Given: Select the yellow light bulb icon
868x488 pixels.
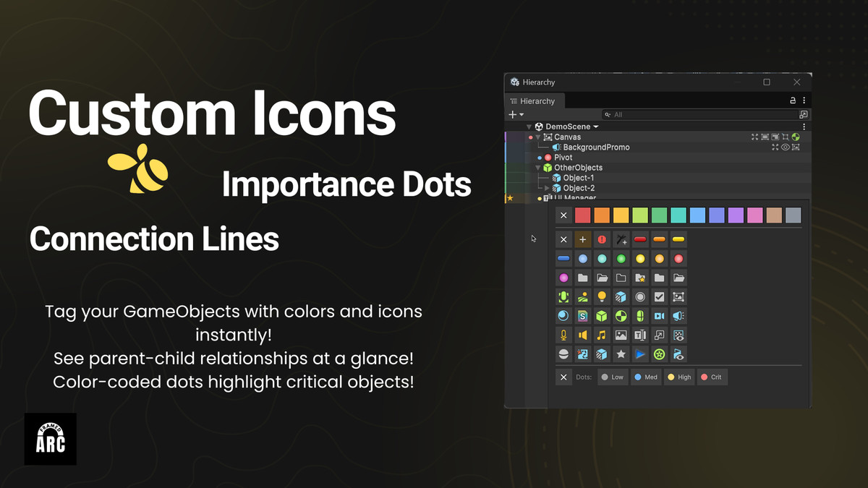Looking at the screenshot, I should pos(603,296).
